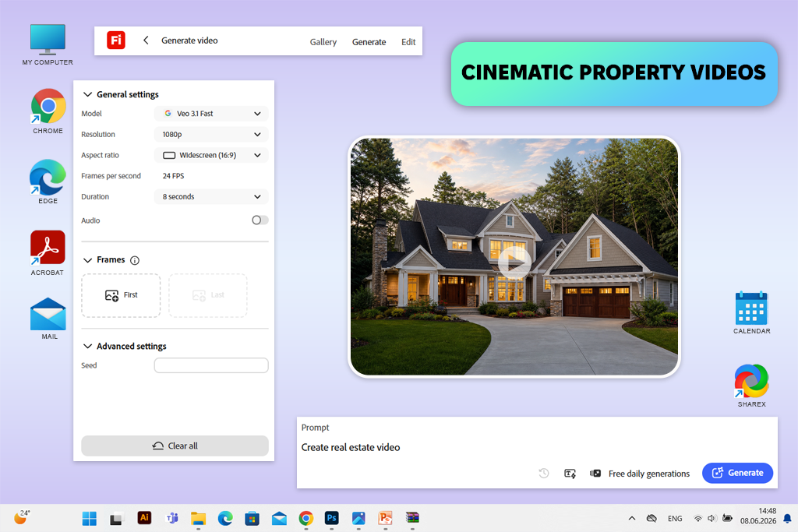This screenshot has width=798, height=532.
Task: Open the Edge desktop shortcut
Action: (48, 182)
